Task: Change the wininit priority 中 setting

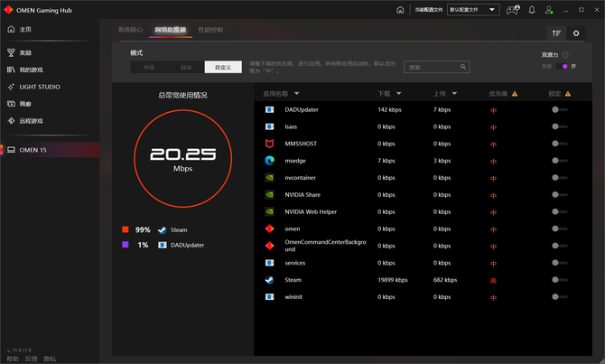Action: coord(493,297)
